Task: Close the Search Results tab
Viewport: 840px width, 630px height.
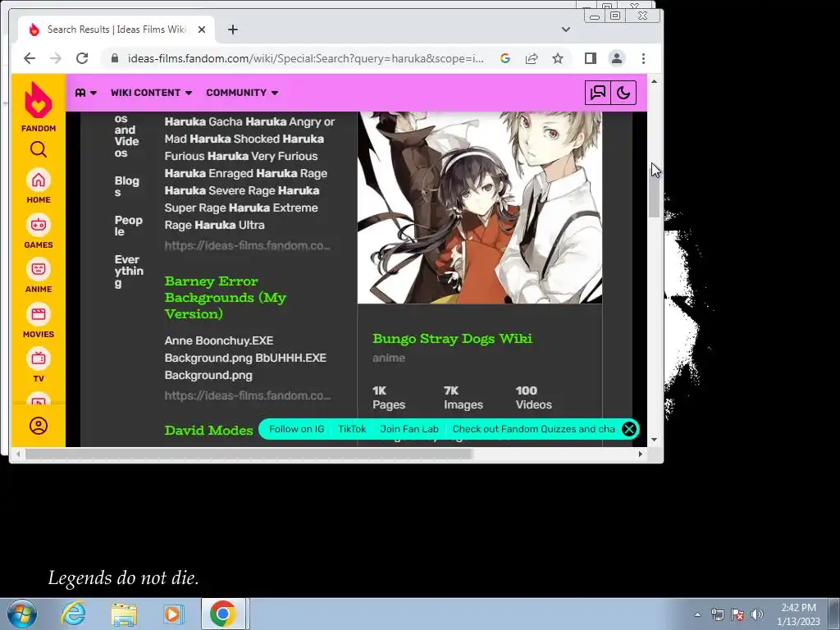Action: point(202,30)
